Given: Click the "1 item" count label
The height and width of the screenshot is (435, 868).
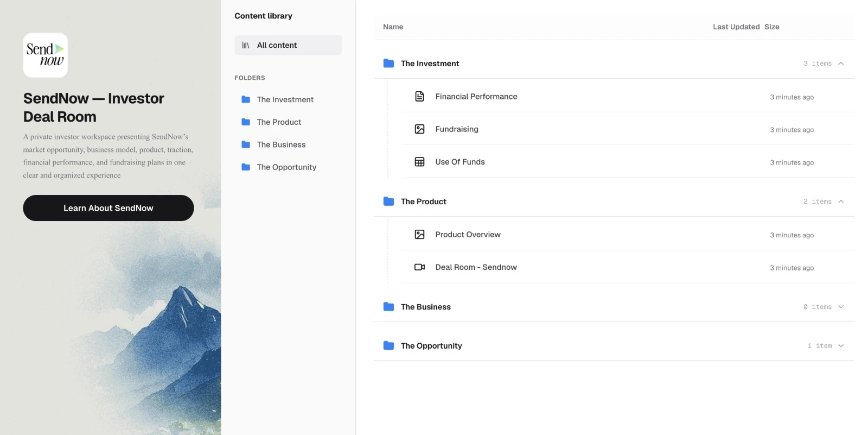Looking at the screenshot, I should tap(820, 346).
